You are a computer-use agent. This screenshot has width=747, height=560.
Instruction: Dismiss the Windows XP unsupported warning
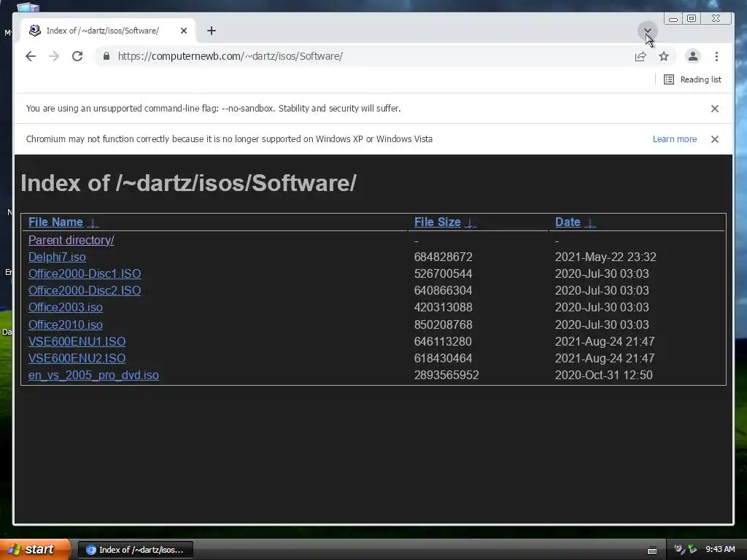tap(715, 139)
